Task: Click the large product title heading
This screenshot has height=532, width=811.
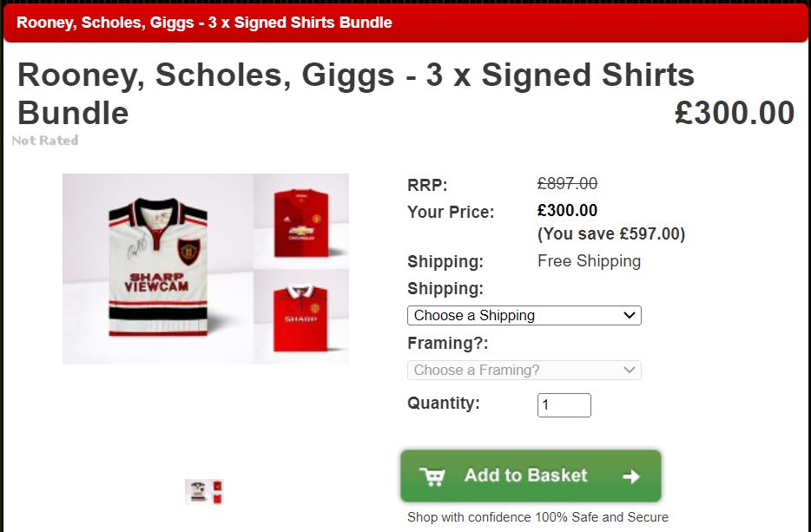Action: pyautogui.click(x=355, y=94)
